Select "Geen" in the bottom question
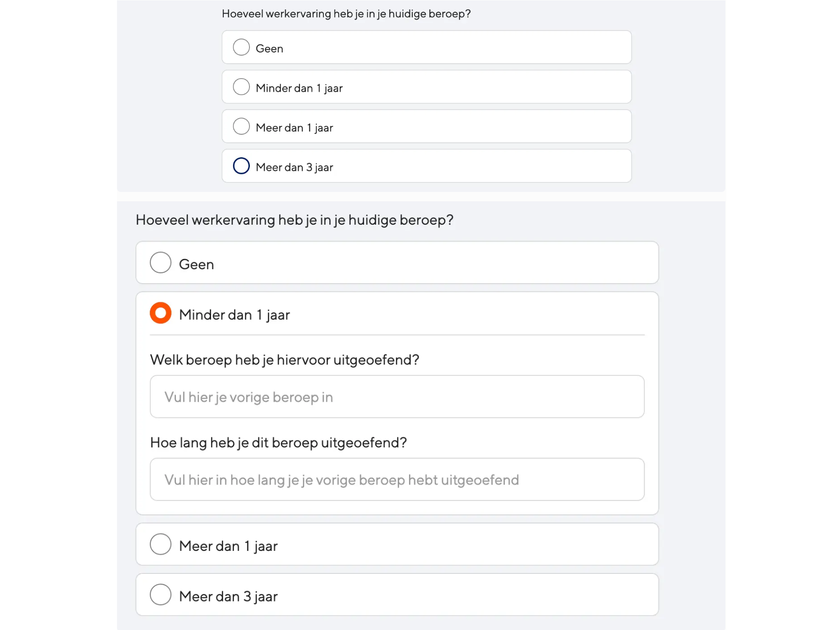This screenshot has width=840, height=630. click(160, 263)
